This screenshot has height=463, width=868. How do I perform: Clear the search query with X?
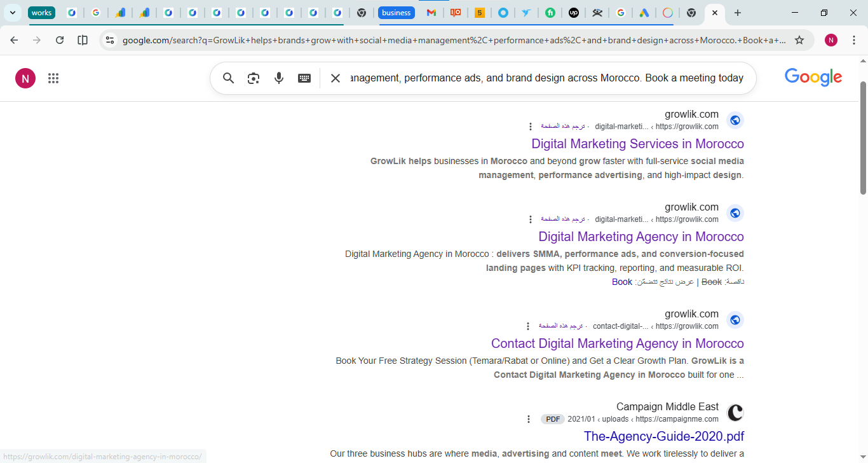336,78
